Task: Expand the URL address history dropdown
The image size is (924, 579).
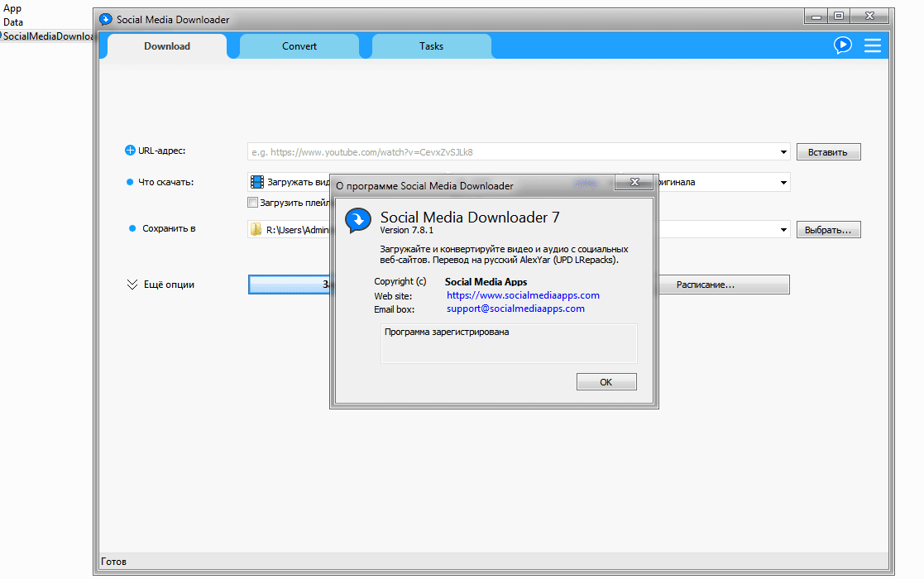Action: point(783,152)
